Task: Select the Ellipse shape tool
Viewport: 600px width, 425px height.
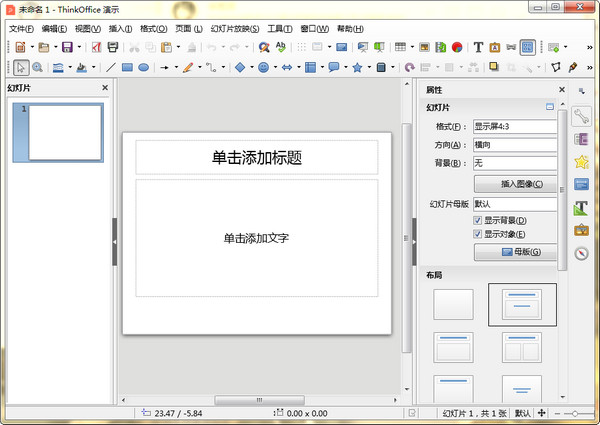Action: coord(144,68)
